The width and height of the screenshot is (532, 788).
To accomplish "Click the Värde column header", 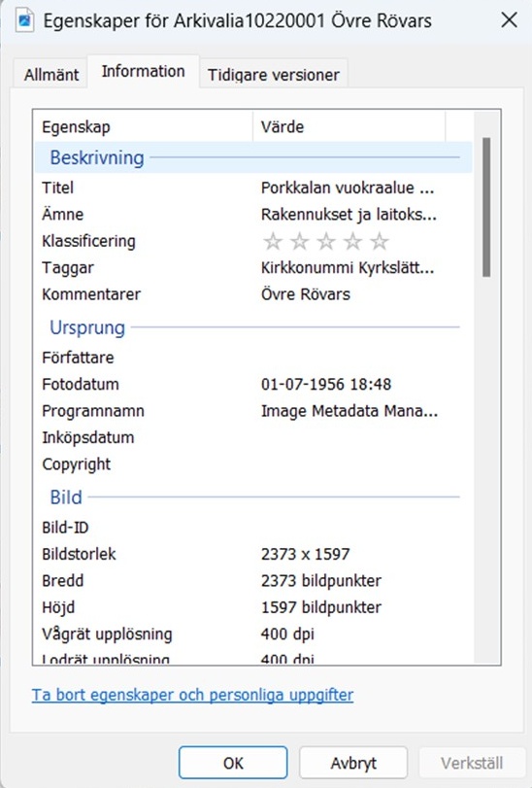I will pyautogui.click(x=349, y=126).
